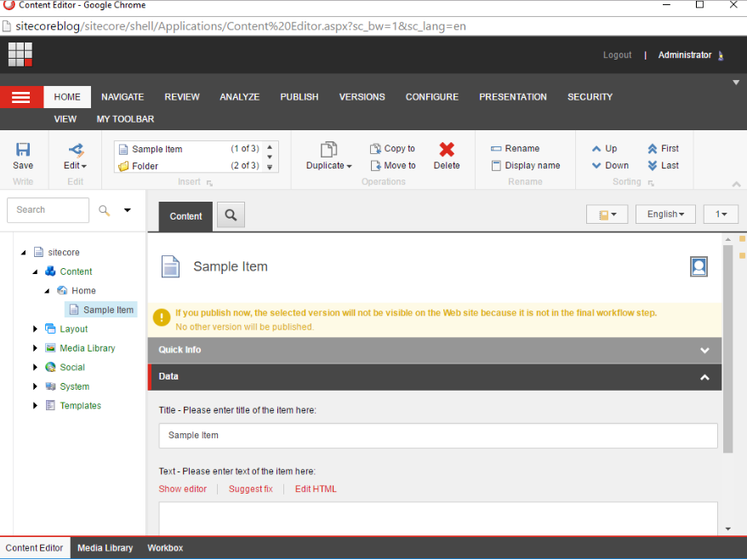Insert a Folder from the Insert list
This screenshot has width=747, height=560.
(x=189, y=166)
